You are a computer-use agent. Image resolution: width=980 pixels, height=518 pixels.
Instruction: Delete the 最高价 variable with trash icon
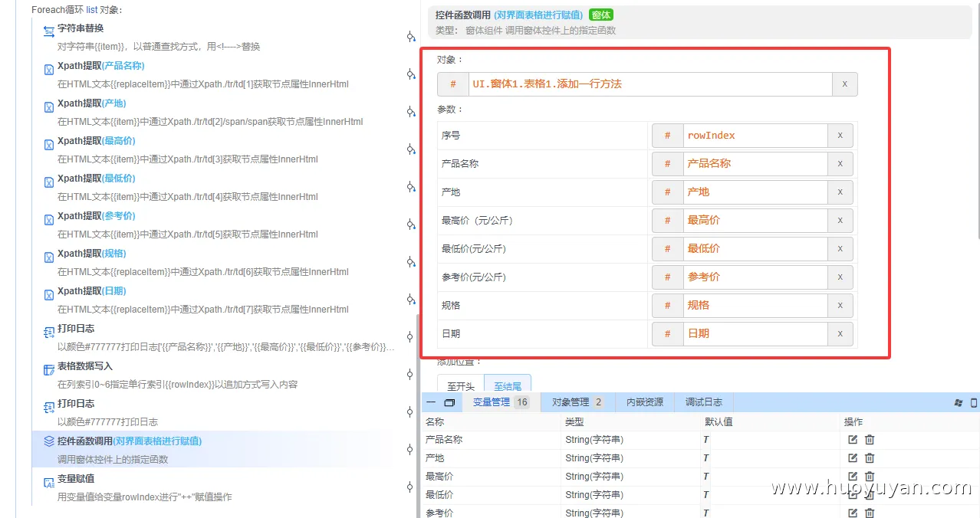(870, 477)
